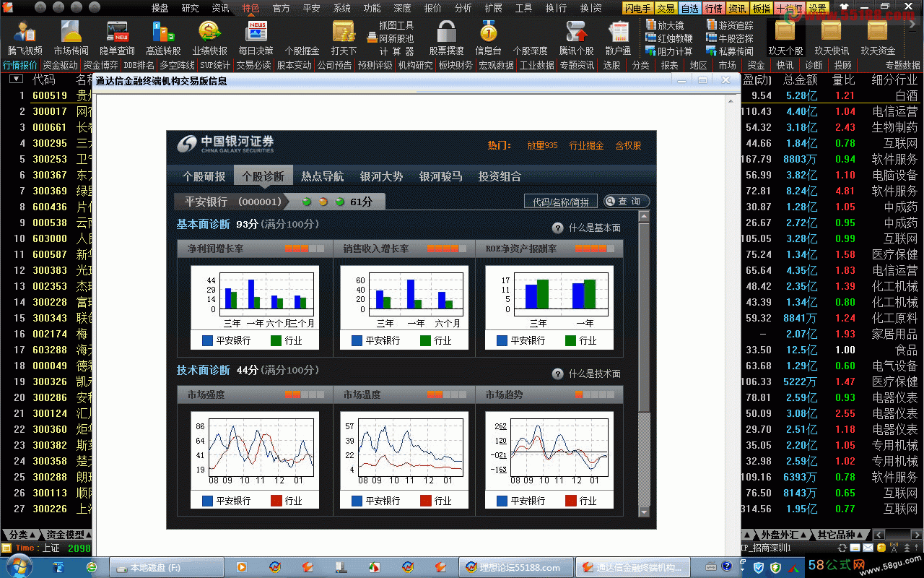Switch to the 热点导航 tab
The width and height of the screenshot is (924, 578).
(322, 176)
